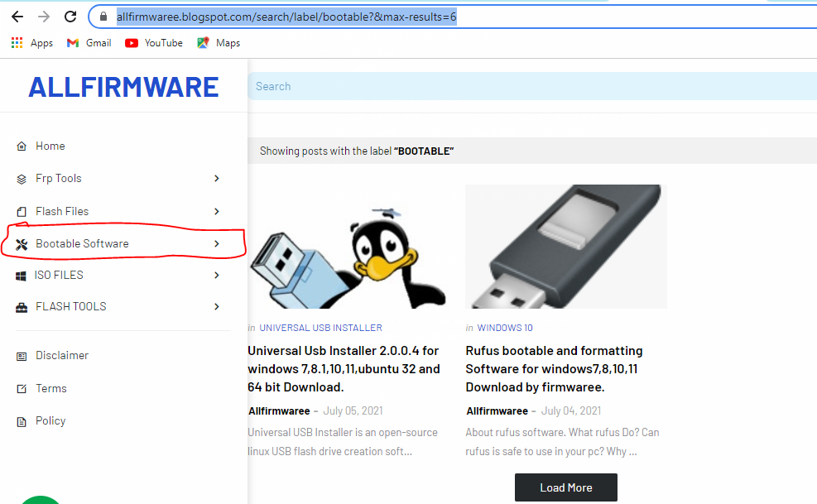Click the Bootable Software wrench icon
Screen dimensions: 817x504
coord(22,244)
